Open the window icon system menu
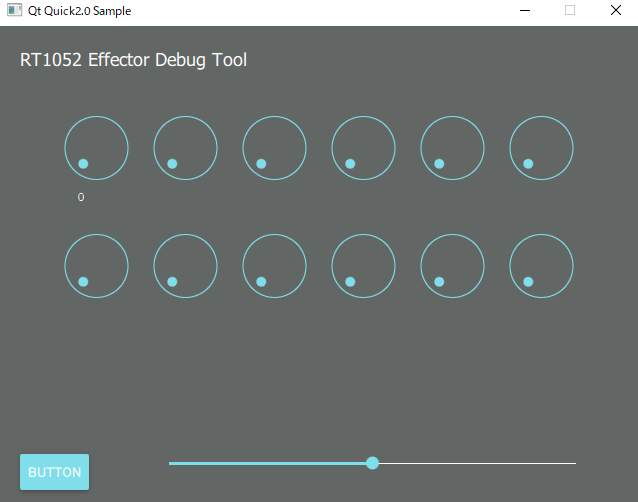This screenshot has width=638, height=502. click(x=14, y=10)
